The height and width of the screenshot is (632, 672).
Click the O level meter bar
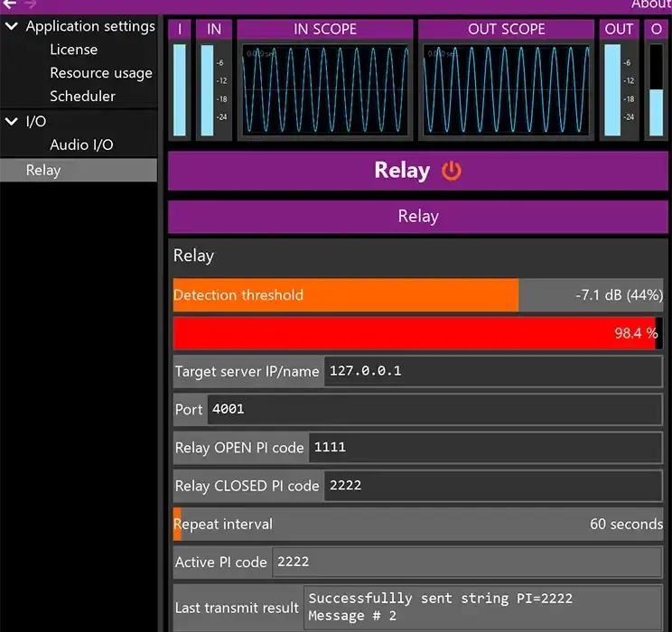click(x=656, y=90)
